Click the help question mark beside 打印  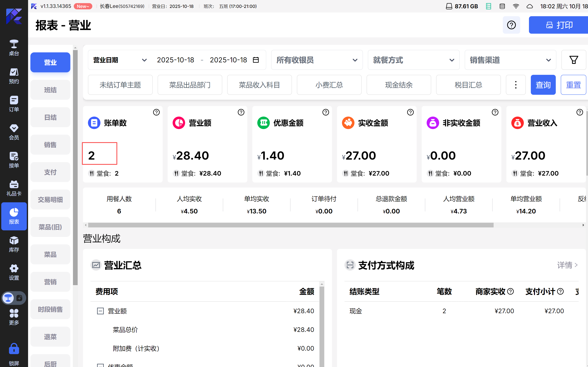511,25
